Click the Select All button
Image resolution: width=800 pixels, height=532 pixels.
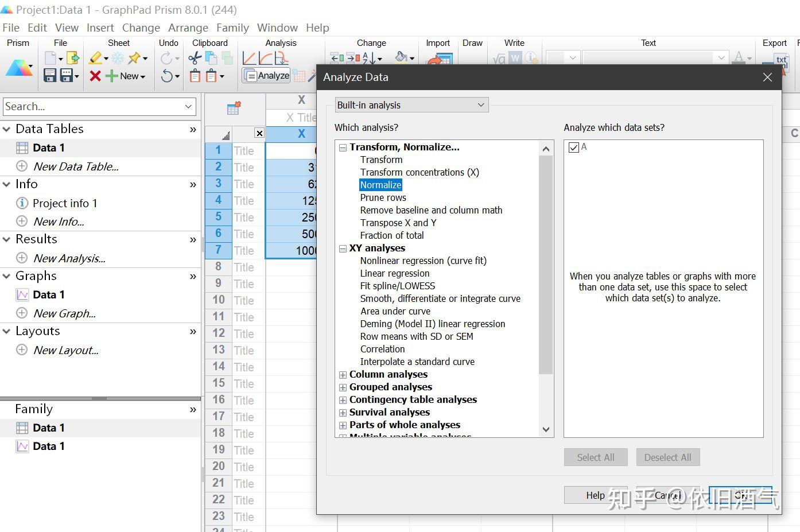click(x=596, y=457)
